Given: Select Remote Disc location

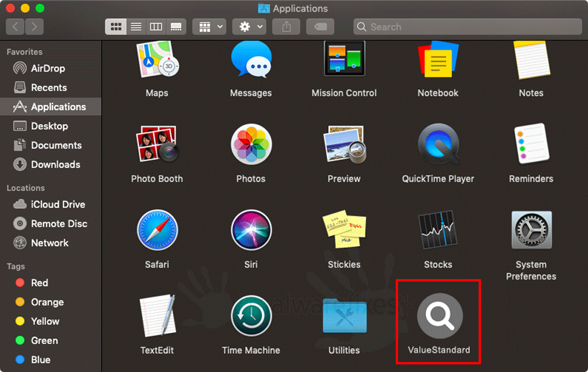Looking at the screenshot, I should 51,224.
